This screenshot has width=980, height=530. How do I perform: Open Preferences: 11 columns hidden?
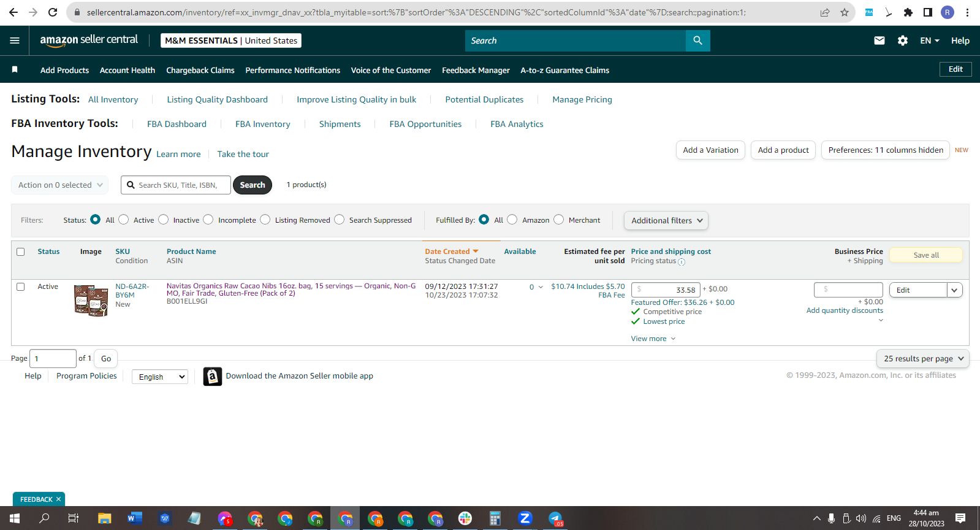[x=886, y=150]
